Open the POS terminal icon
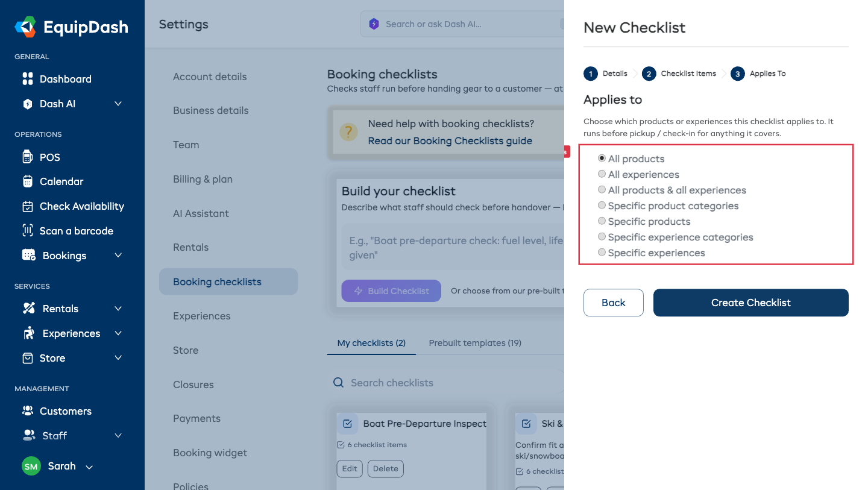 27,157
